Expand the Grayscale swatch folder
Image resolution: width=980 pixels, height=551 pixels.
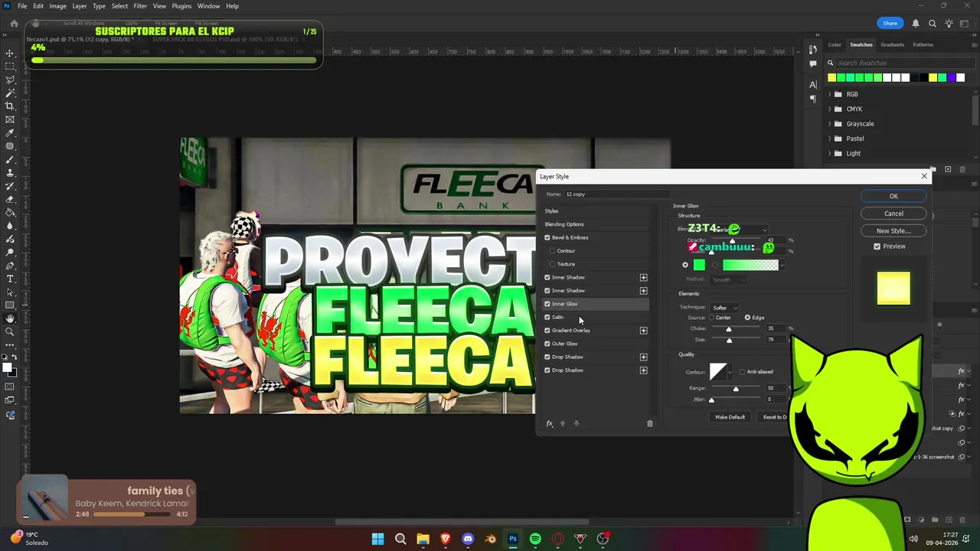click(x=829, y=124)
